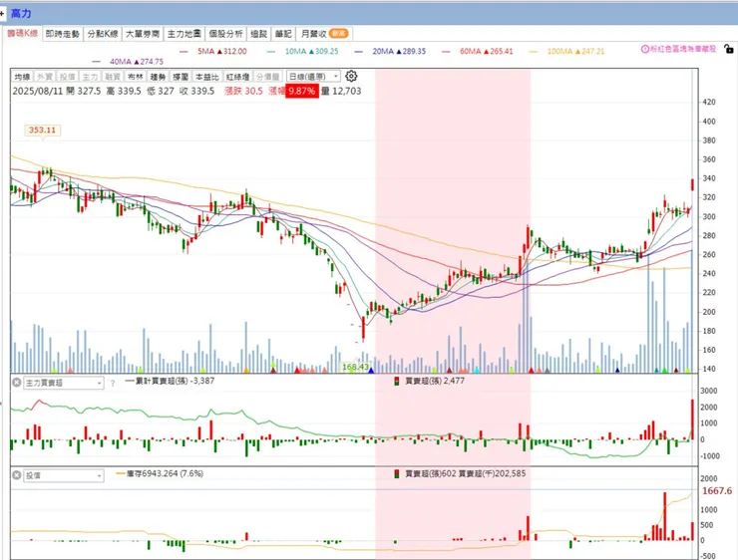The height and width of the screenshot is (560, 738).
Task: Click the 60MA 265.41 legend label
Action: tap(487, 51)
